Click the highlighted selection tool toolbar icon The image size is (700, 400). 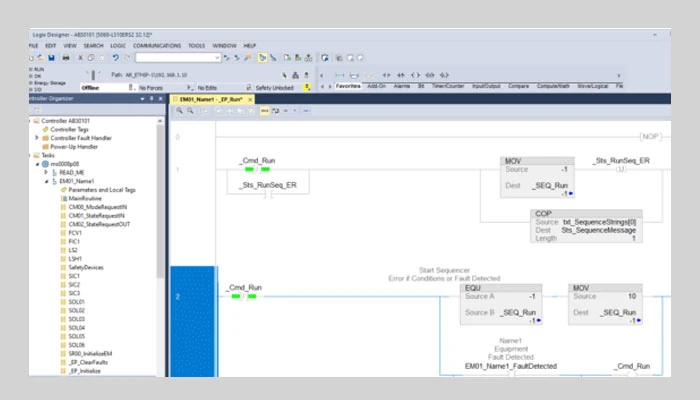tap(262, 58)
